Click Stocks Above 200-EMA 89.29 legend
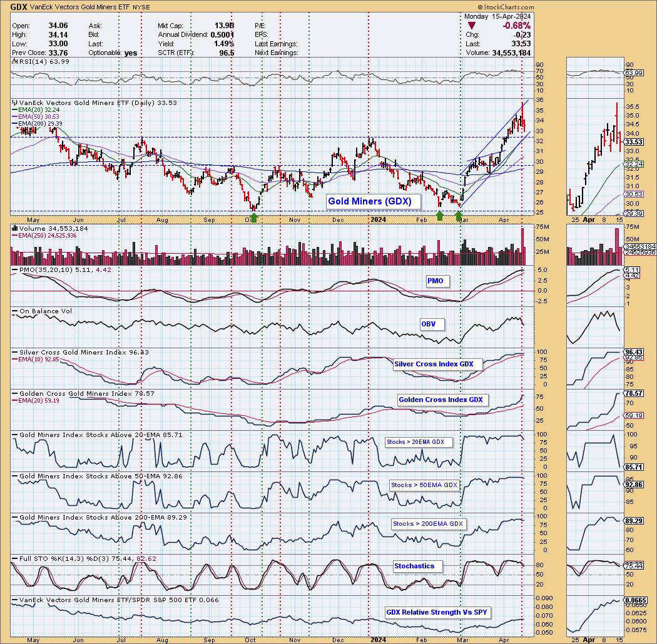This screenshot has width=657, height=644. [x=99, y=517]
